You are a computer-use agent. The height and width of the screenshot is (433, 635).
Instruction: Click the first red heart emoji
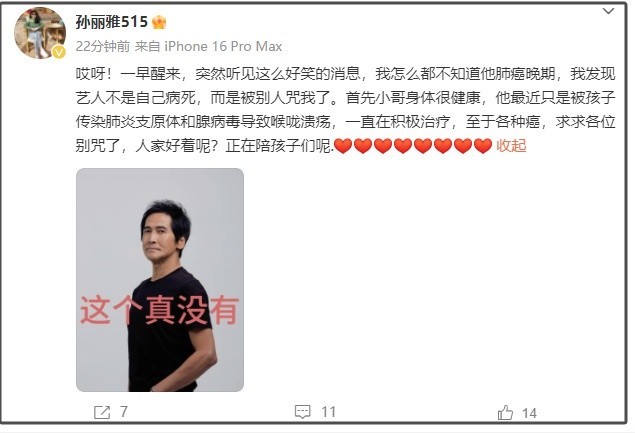343,146
